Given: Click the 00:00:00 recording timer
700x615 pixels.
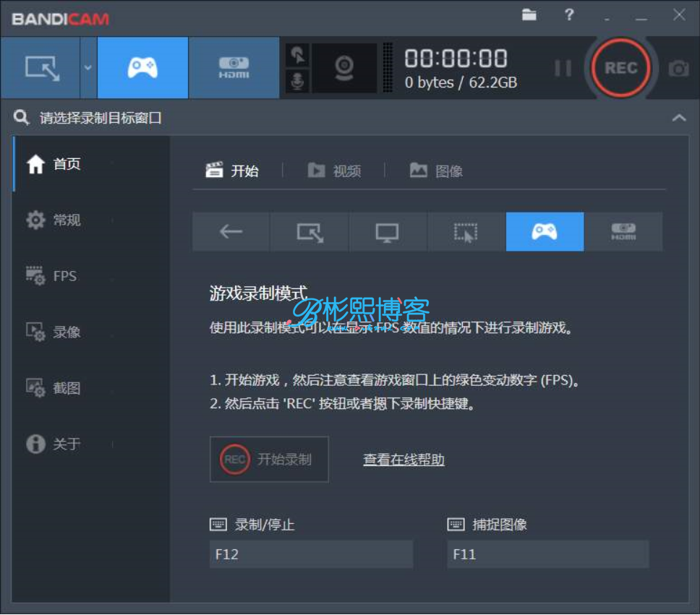Looking at the screenshot, I should 456,59.
